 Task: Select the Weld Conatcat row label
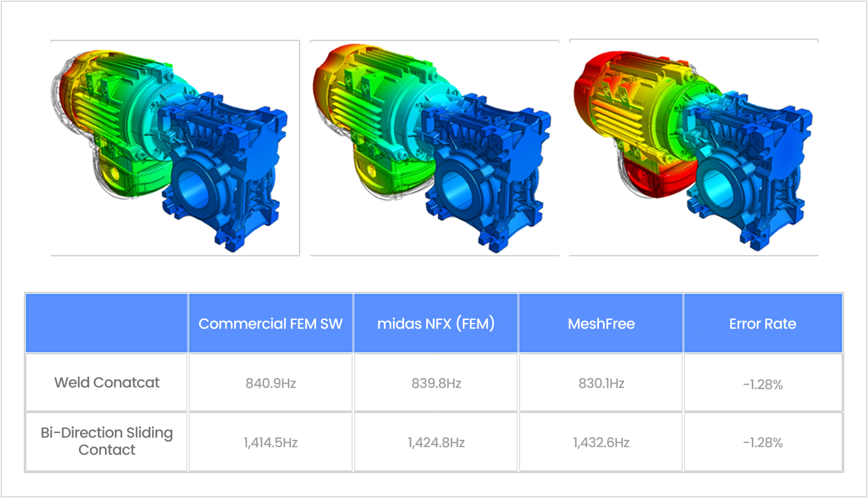107,383
